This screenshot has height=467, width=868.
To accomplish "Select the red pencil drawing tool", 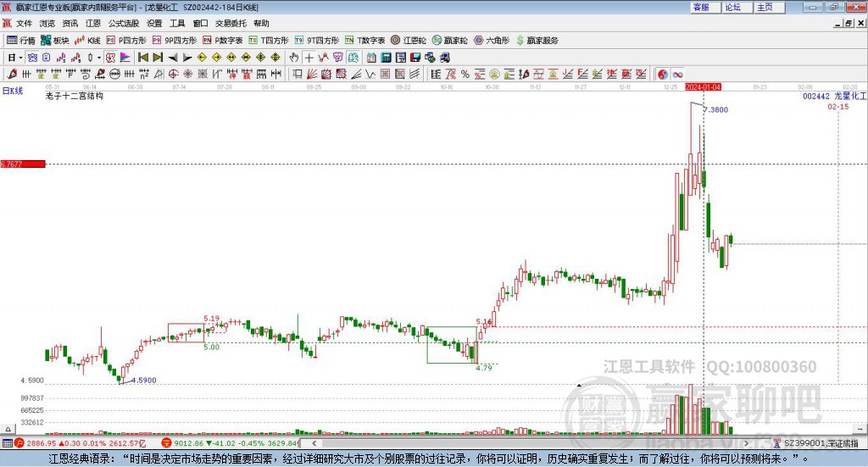I will click(12, 74).
